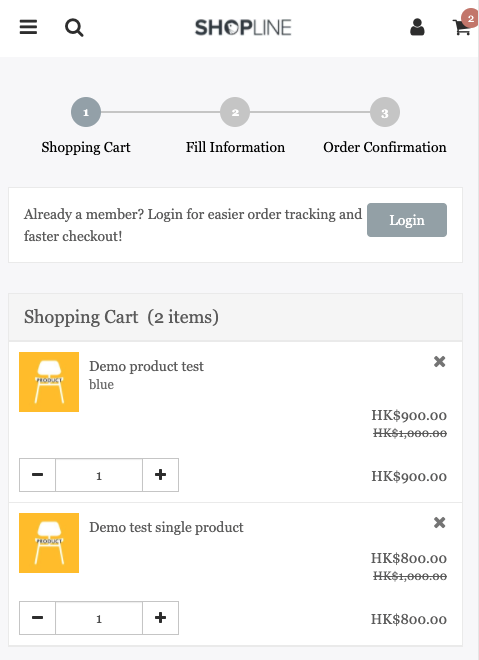The width and height of the screenshot is (479, 660).
Task: Select step 3 Order Confirmation circle
Action: 385,112
